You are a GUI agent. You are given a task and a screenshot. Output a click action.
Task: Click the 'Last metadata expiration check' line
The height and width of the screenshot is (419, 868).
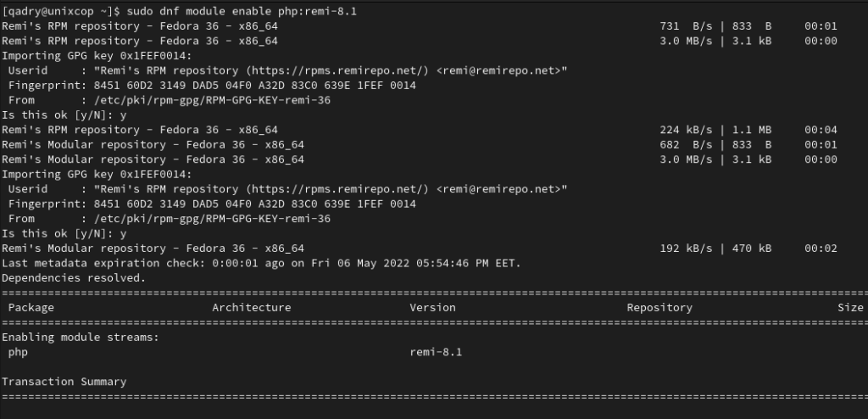[x=261, y=263]
